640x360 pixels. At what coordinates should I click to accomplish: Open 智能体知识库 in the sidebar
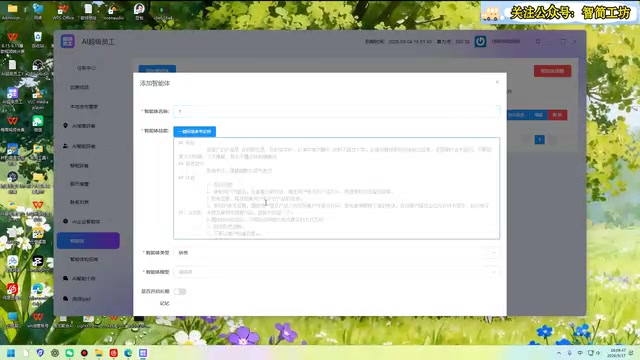click(84, 259)
